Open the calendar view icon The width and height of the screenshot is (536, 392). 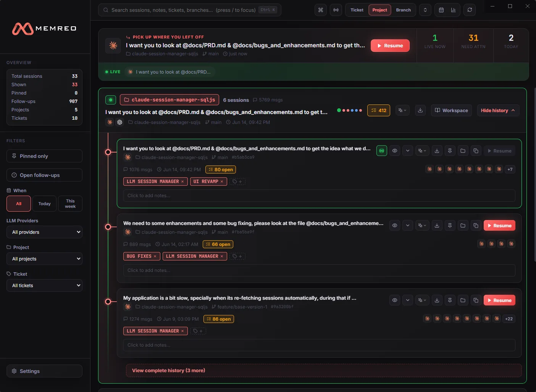click(441, 10)
